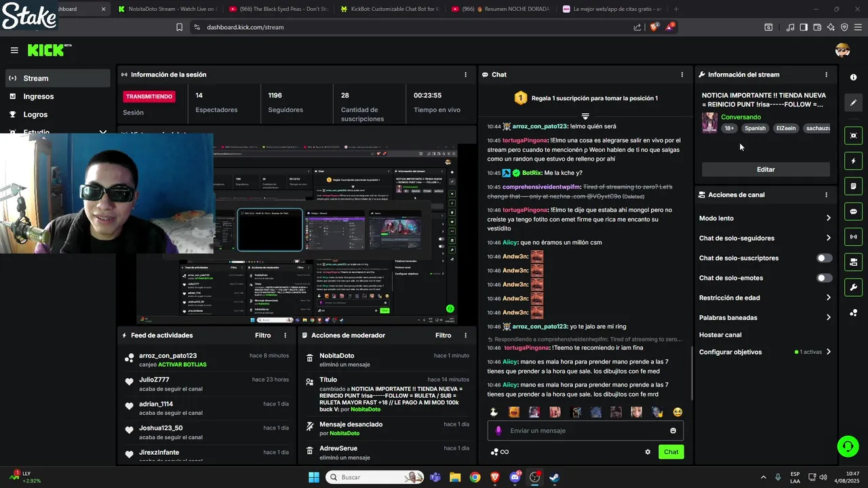Viewport: 868px width, 488px height.
Task: Click the broadcast signal icon in right rail
Action: coord(853,237)
